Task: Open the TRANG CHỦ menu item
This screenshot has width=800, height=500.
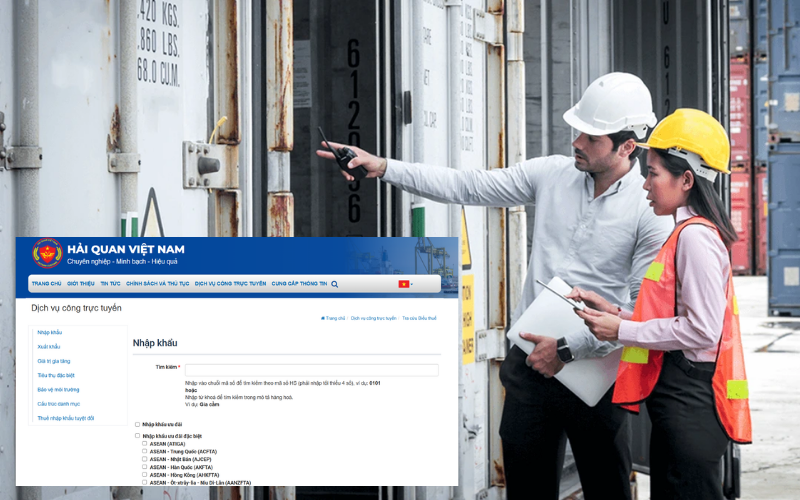Action: 46,284
